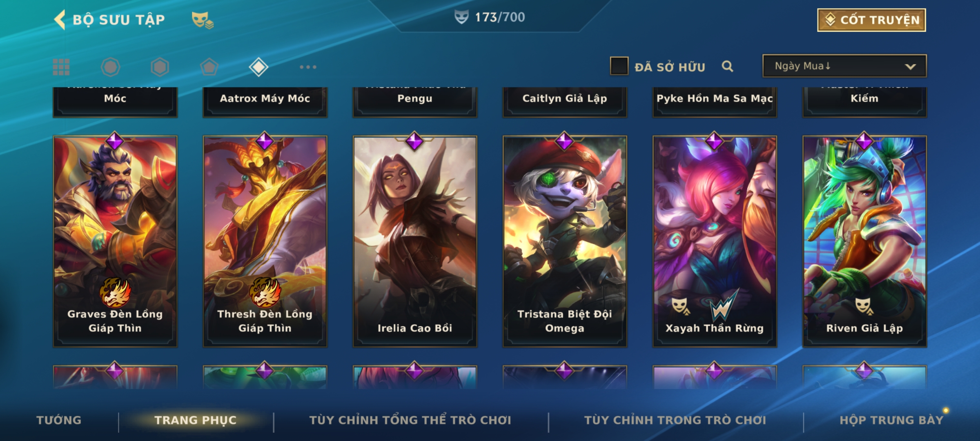This screenshot has width=980, height=441.
Task: Select the first circular rarity filter icon
Action: pyautogui.click(x=110, y=67)
